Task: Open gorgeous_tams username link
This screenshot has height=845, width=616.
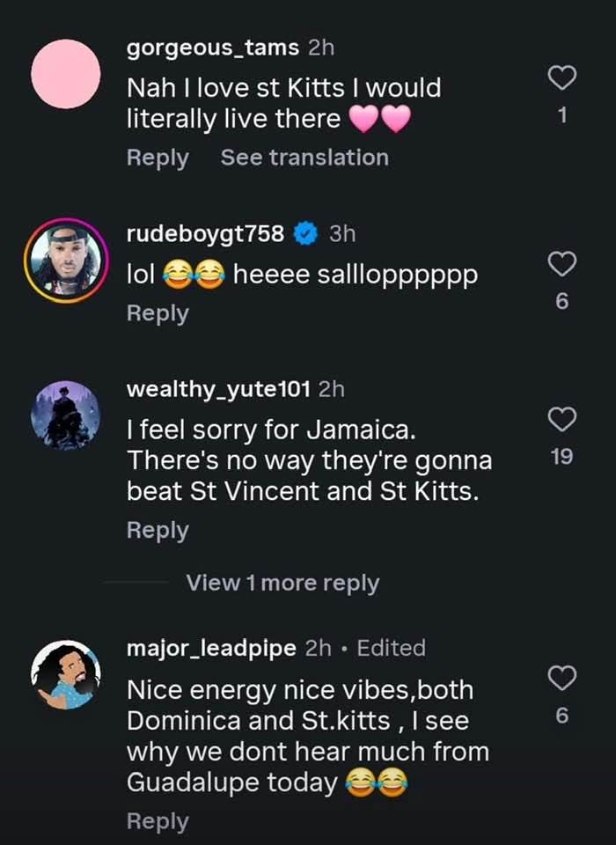Action: (212, 48)
